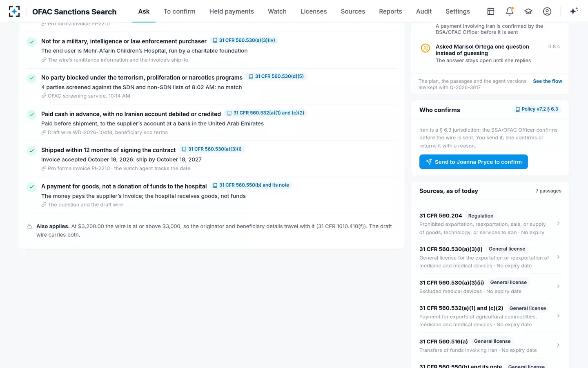Click check icon for No party blocked condition
The image size is (588, 368).
(31, 78)
